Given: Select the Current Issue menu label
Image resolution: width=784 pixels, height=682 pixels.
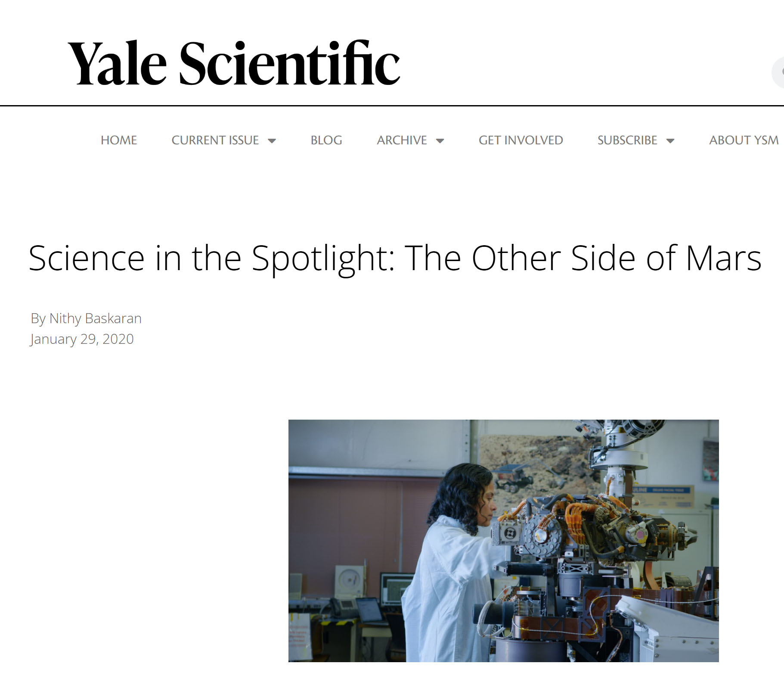Looking at the screenshot, I should pyautogui.click(x=215, y=140).
